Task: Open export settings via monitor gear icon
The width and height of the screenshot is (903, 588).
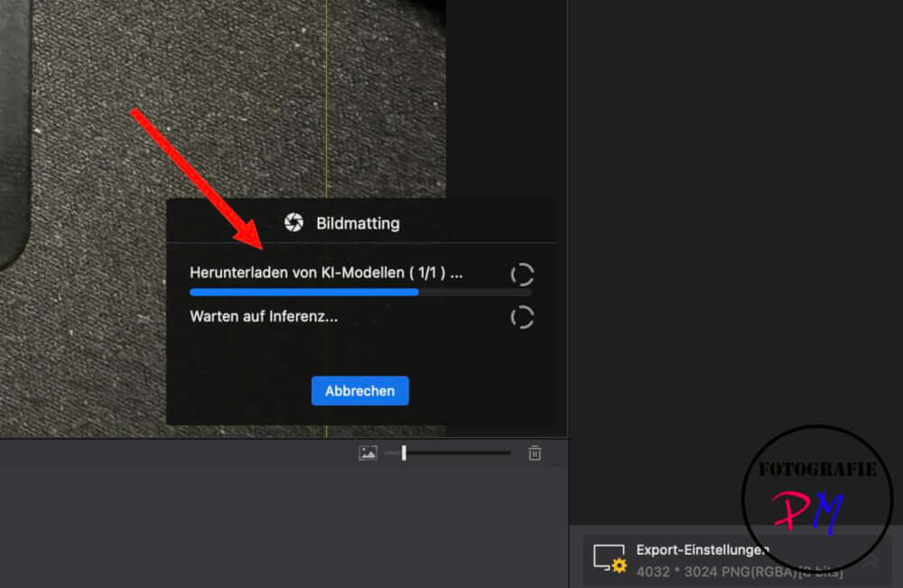Action: 610,559
